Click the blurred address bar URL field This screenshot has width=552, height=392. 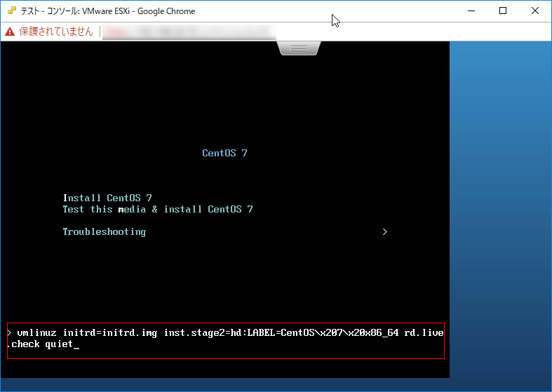[189, 32]
